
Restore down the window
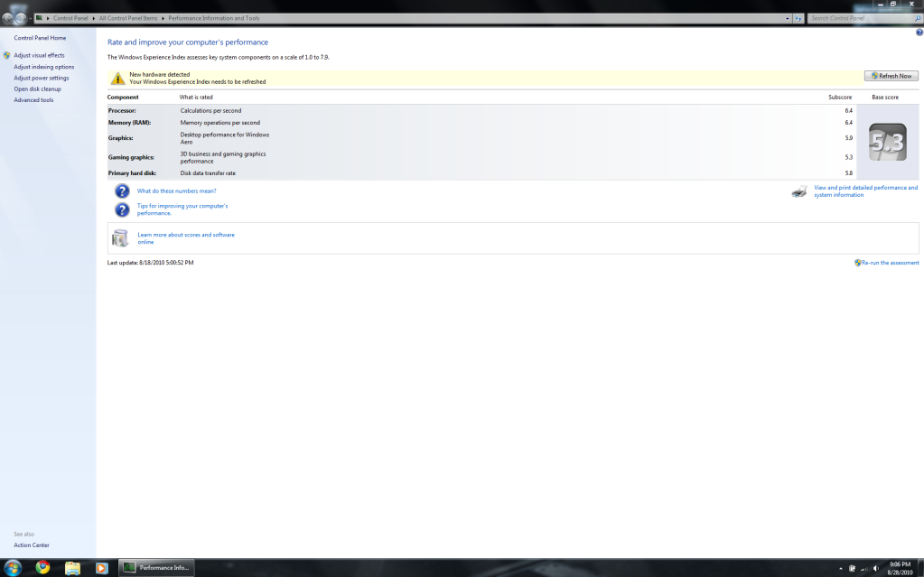click(x=893, y=5)
